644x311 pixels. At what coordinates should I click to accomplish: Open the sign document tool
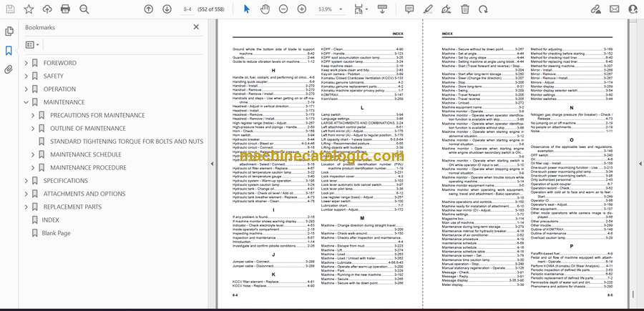pyautogui.click(x=447, y=9)
